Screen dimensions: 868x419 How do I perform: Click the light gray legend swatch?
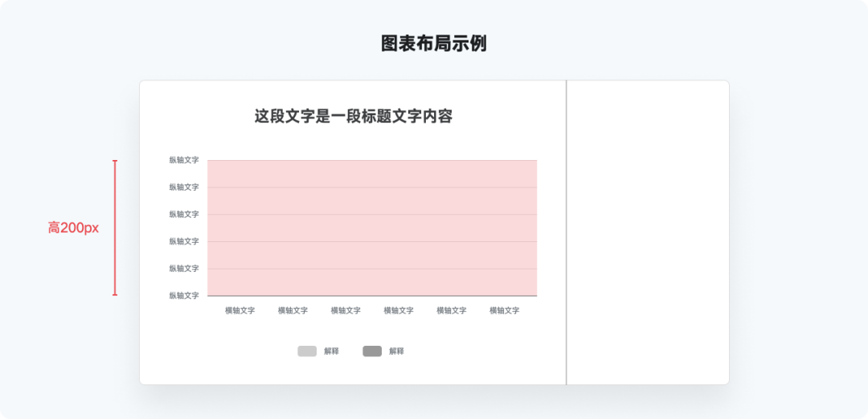[307, 351]
